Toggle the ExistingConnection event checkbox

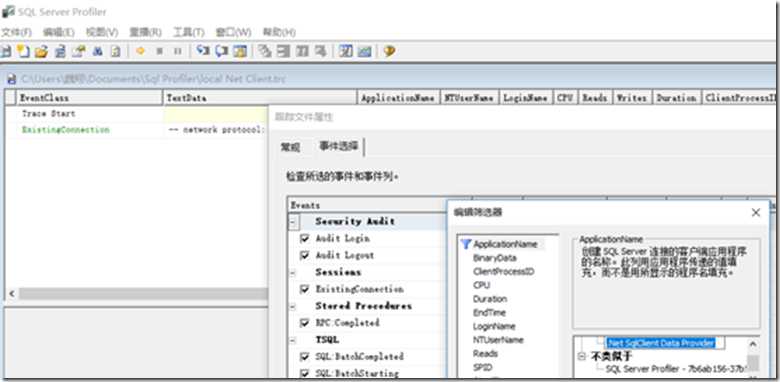tap(305, 289)
